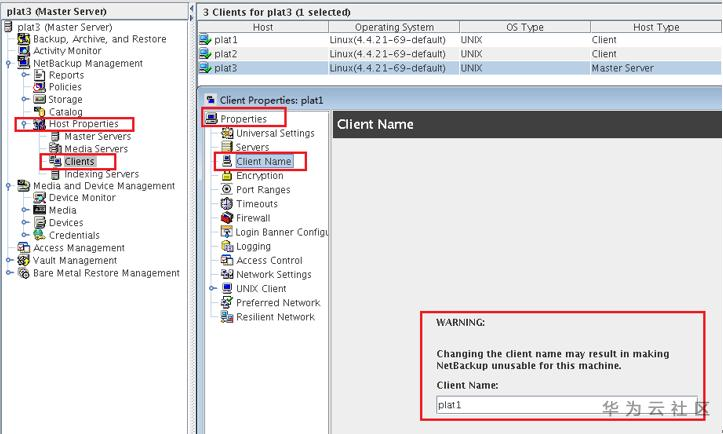The image size is (723, 434).
Task: Click the Vault Management icon
Action: pos(24,260)
